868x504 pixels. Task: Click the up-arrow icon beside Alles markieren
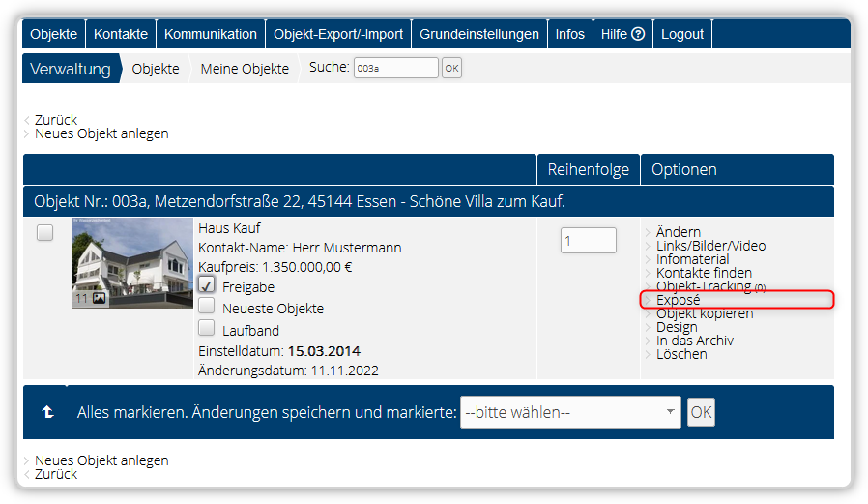pyautogui.click(x=47, y=412)
